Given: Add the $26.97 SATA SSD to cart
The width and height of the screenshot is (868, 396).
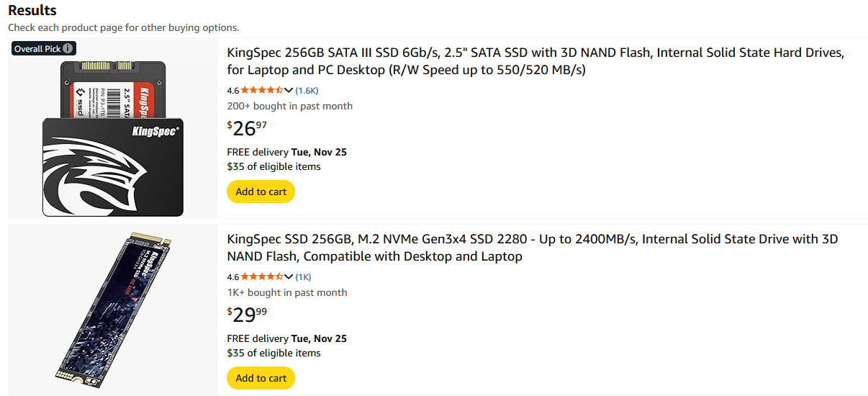Looking at the screenshot, I should click(261, 192).
